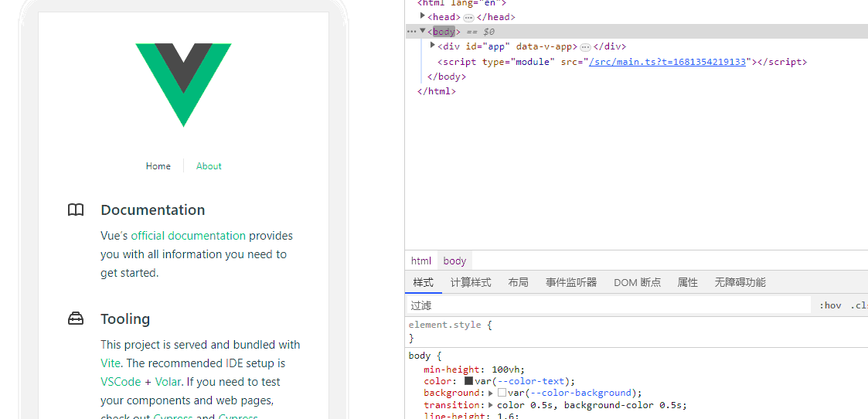Click the three-dot menu beside body element

tap(411, 32)
